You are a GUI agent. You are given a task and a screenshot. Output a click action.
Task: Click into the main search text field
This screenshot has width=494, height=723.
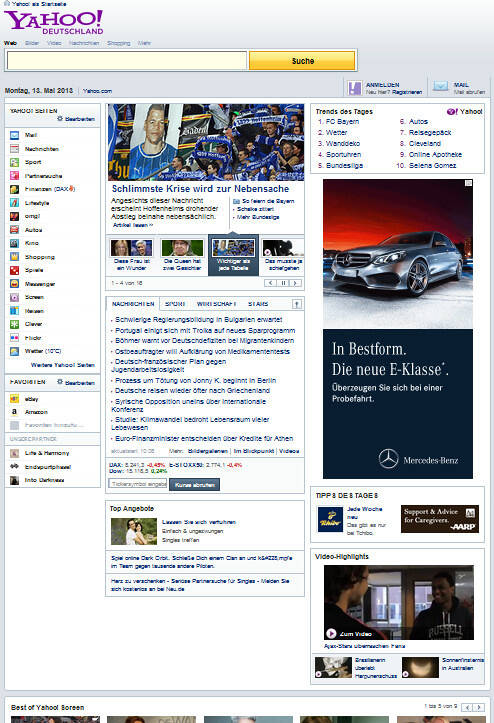pyautogui.click(x=127, y=61)
